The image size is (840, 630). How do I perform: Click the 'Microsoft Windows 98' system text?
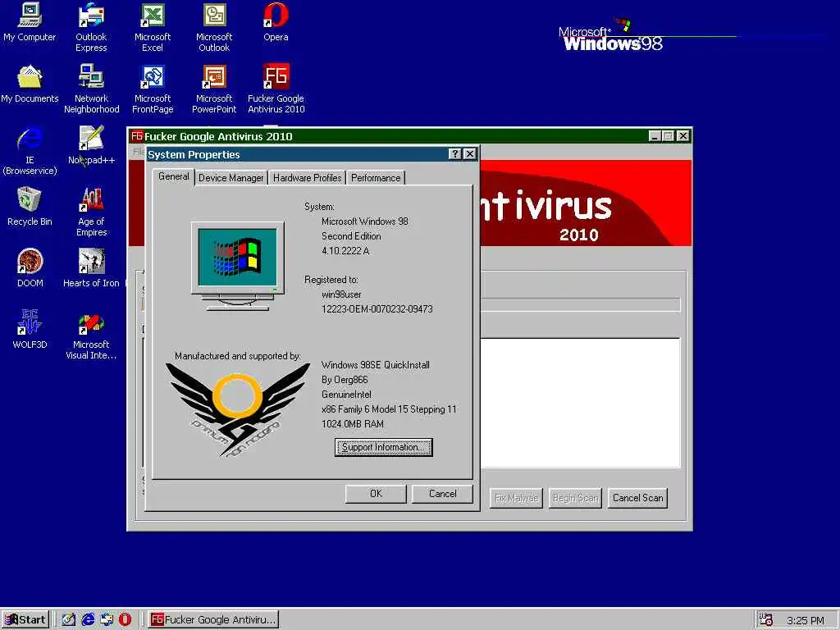pyautogui.click(x=365, y=221)
